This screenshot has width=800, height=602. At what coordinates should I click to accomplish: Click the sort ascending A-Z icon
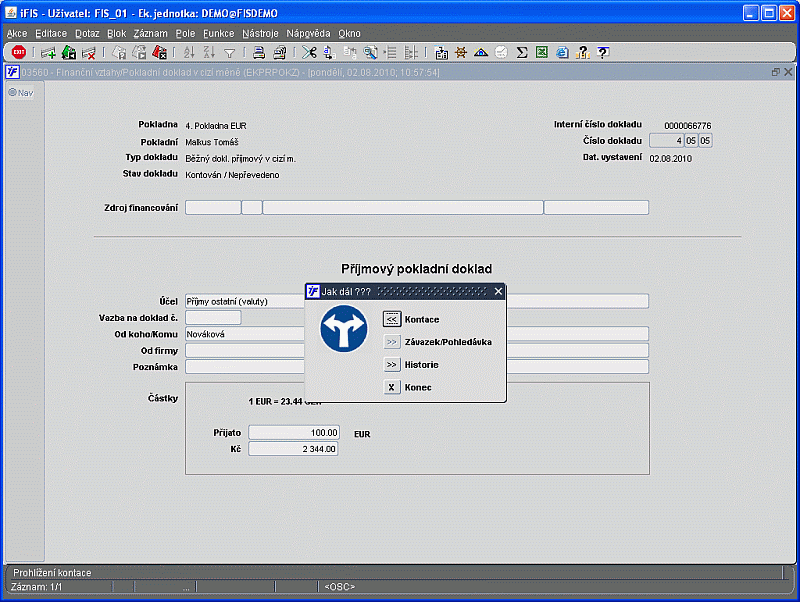tap(189, 52)
